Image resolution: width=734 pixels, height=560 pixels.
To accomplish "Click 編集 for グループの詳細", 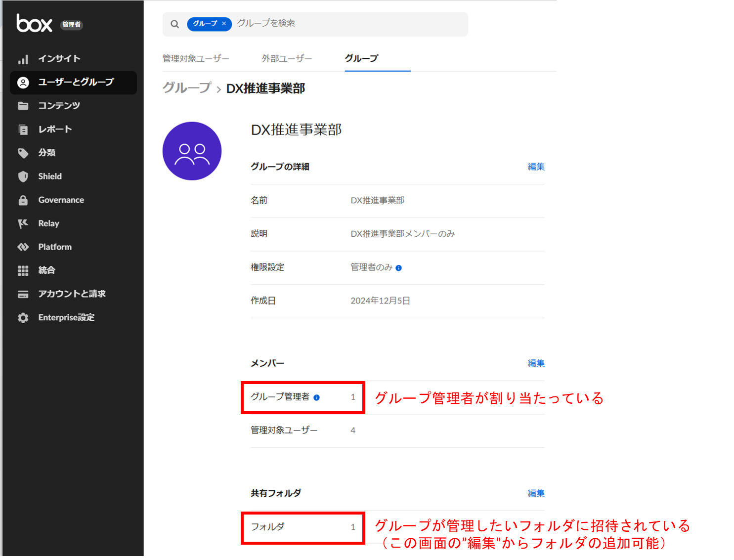I will click(536, 167).
